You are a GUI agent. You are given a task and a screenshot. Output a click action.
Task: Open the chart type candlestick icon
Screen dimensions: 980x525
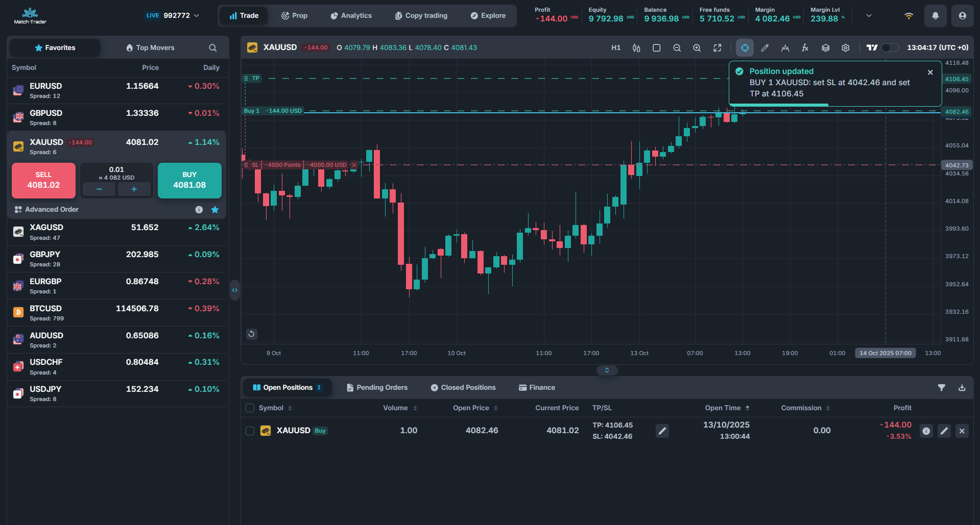(636, 48)
